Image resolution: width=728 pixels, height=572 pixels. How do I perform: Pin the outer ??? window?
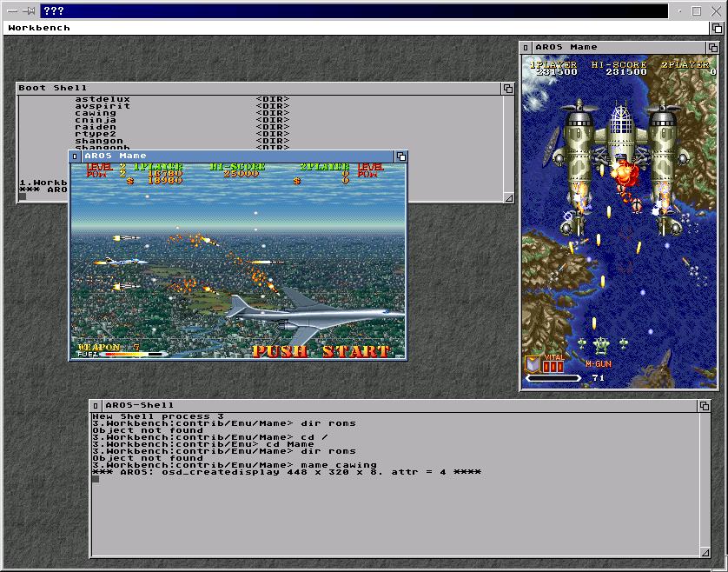pyautogui.click(x=30, y=11)
